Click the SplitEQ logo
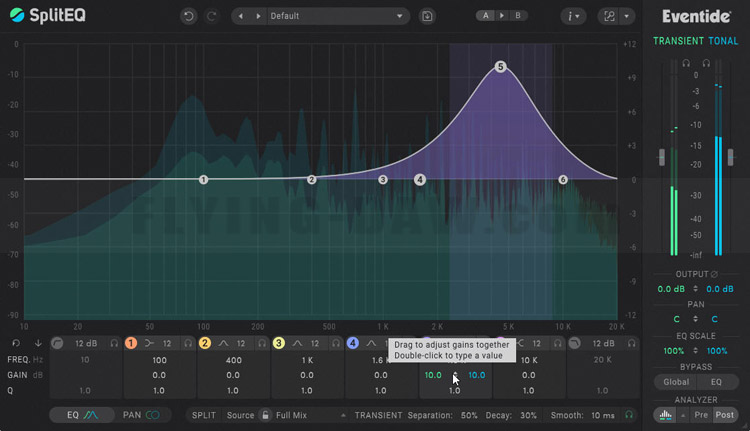Viewport: 750px width, 431px height. tap(48, 15)
